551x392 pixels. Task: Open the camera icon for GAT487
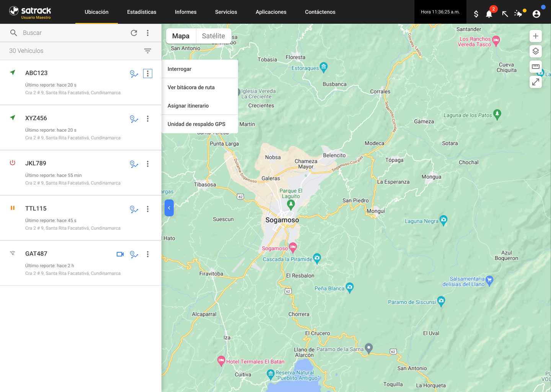tap(120, 254)
